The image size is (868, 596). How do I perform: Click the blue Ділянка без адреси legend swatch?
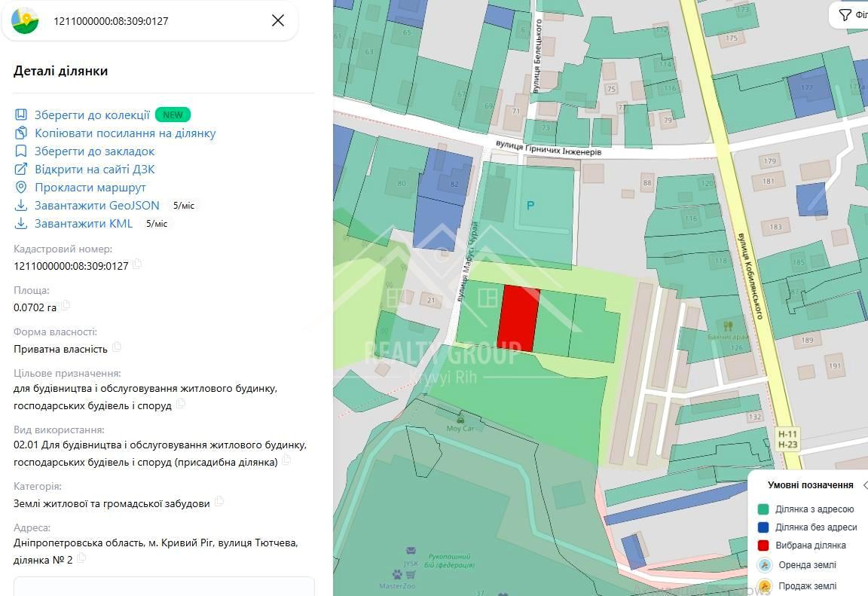click(x=763, y=527)
